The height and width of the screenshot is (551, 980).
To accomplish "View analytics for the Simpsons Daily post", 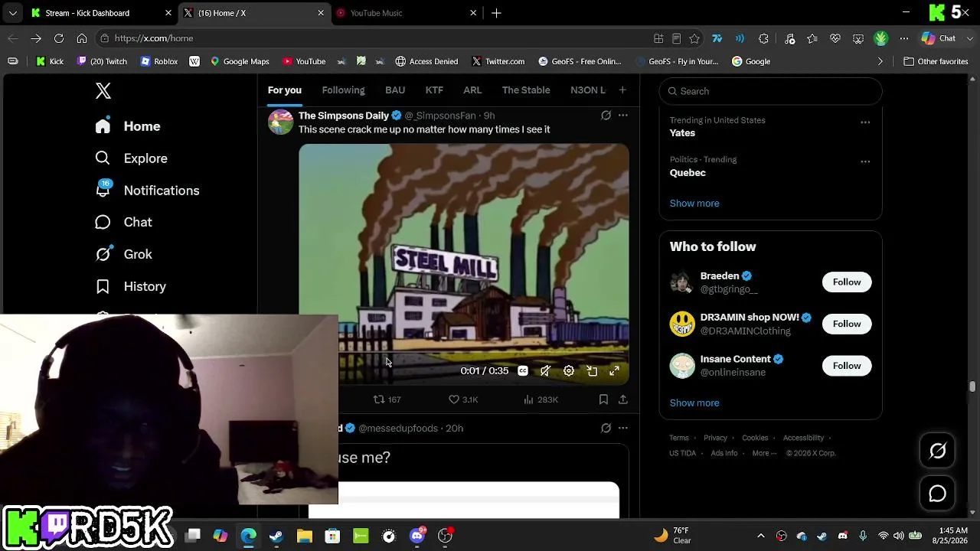I will 541,399.
